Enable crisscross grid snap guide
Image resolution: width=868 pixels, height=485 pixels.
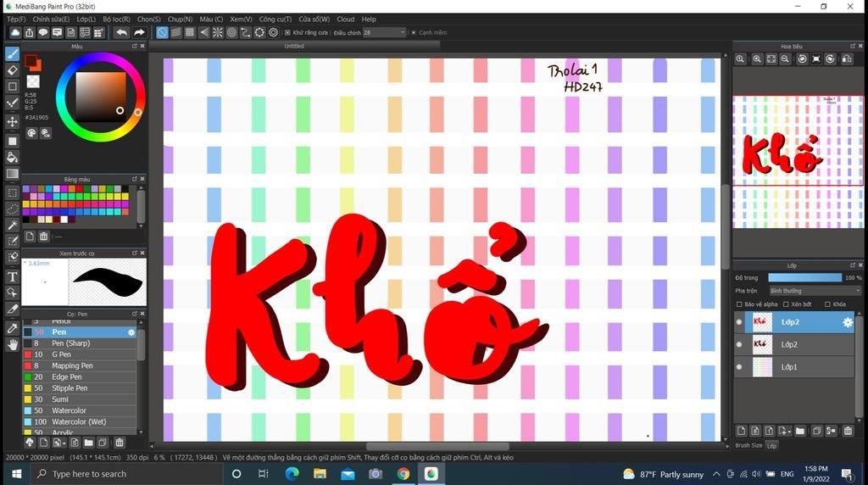[190, 33]
